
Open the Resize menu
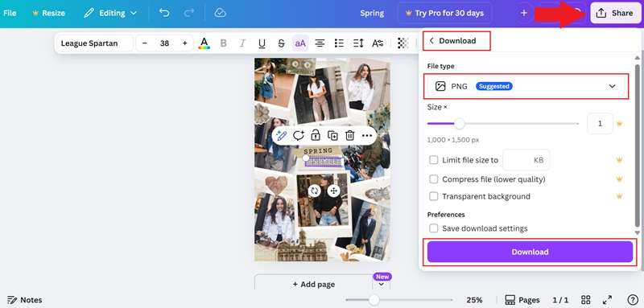(48, 13)
